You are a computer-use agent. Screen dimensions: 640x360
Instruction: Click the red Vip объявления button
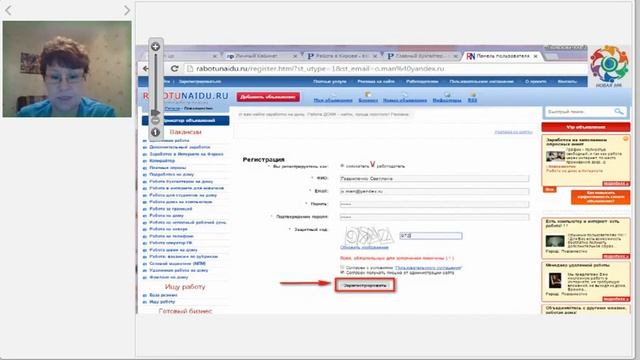[586, 127]
